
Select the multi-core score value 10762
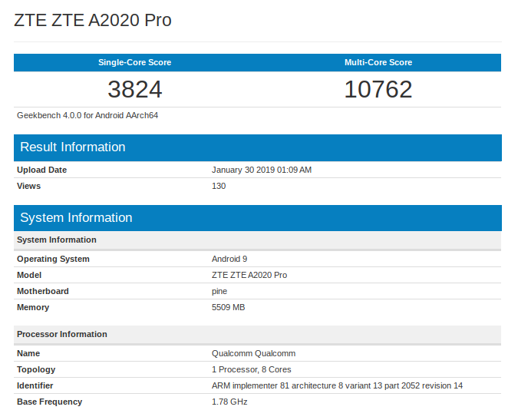coord(378,89)
